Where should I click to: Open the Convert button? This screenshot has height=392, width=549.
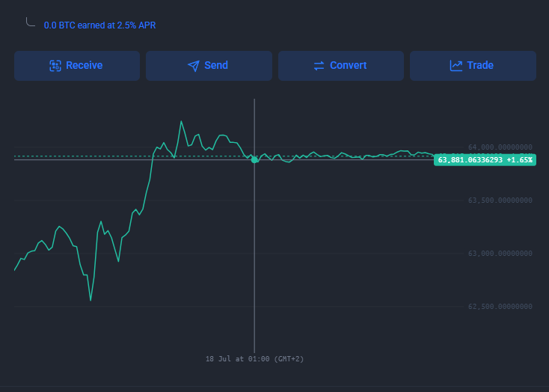(341, 66)
